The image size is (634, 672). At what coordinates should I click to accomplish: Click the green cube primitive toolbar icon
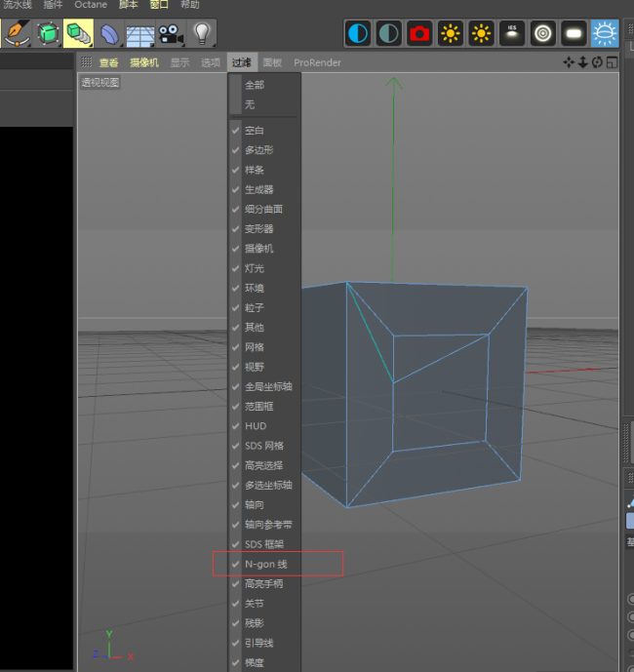click(47, 34)
